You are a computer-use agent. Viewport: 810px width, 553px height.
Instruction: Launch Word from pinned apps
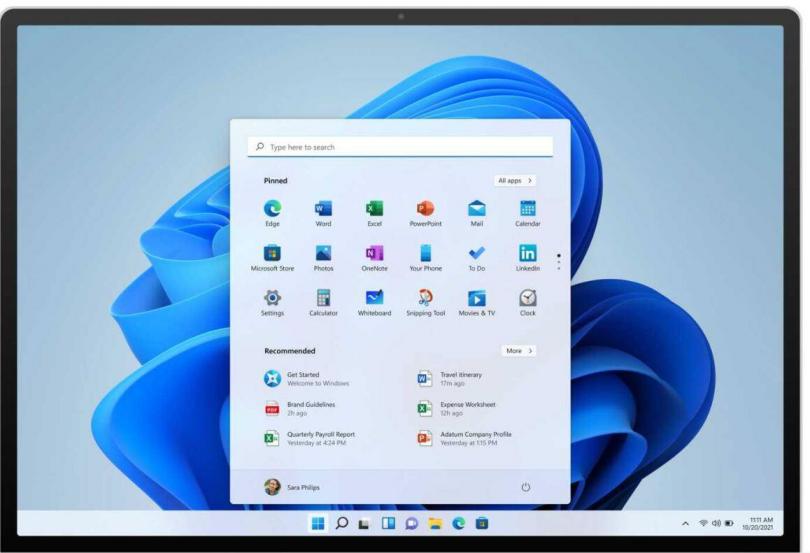click(x=323, y=213)
